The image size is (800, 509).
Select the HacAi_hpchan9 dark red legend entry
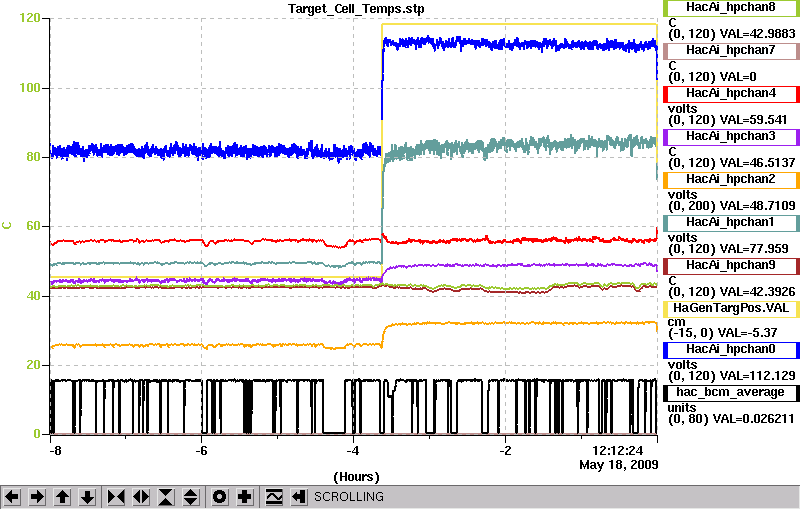[731, 266]
